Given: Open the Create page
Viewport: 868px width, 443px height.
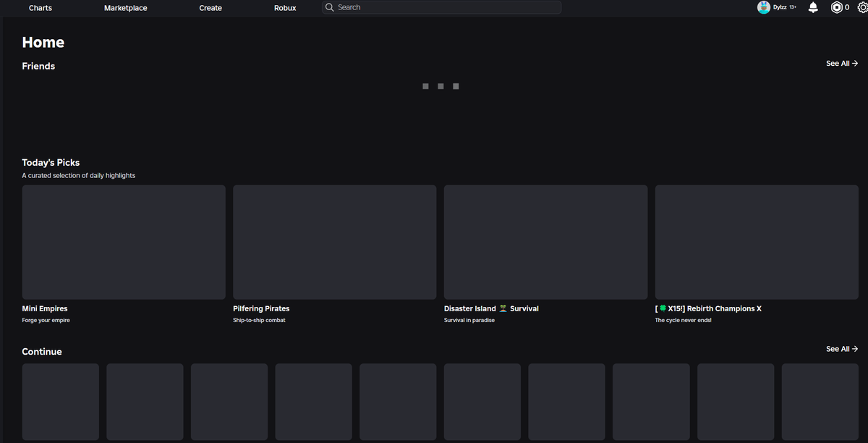Looking at the screenshot, I should coord(210,8).
